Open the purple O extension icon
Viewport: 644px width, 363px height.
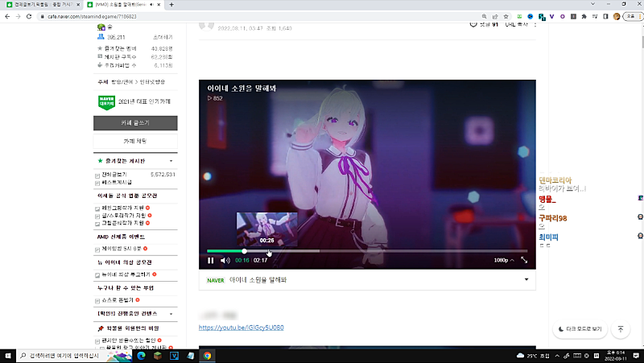(x=562, y=16)
